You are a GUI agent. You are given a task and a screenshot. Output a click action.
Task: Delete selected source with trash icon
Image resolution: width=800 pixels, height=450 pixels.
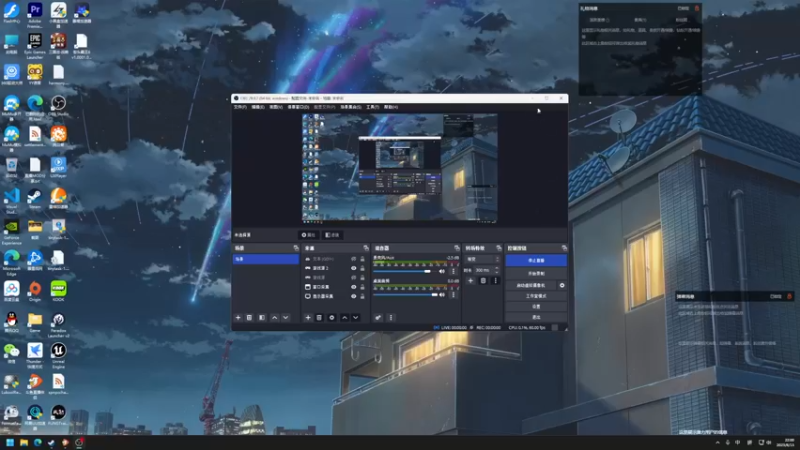(x=319, y=317)
